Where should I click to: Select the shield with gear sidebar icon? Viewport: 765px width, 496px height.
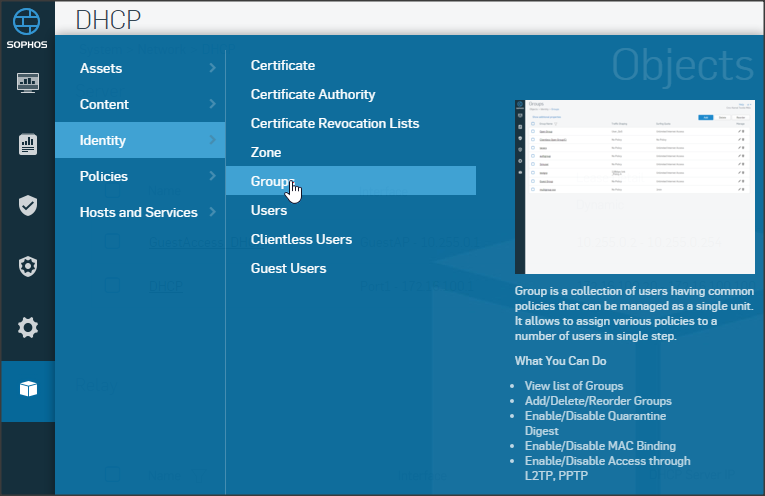point(28,266)
